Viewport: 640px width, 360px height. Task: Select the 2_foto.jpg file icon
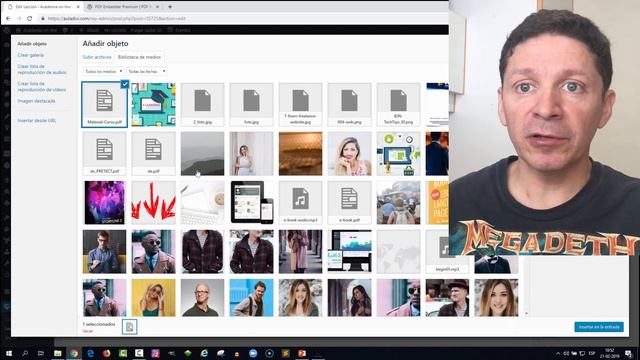[x=202, y=104]
